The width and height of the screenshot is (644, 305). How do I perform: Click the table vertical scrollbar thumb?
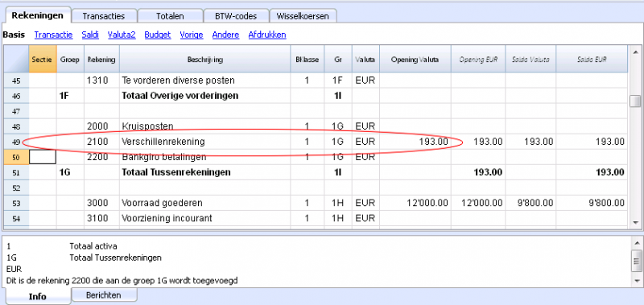(635, 101)
